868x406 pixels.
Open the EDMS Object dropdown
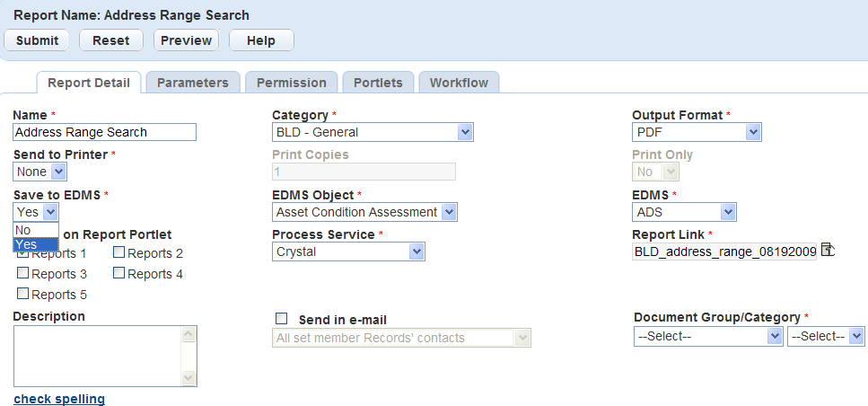[364, 212]
